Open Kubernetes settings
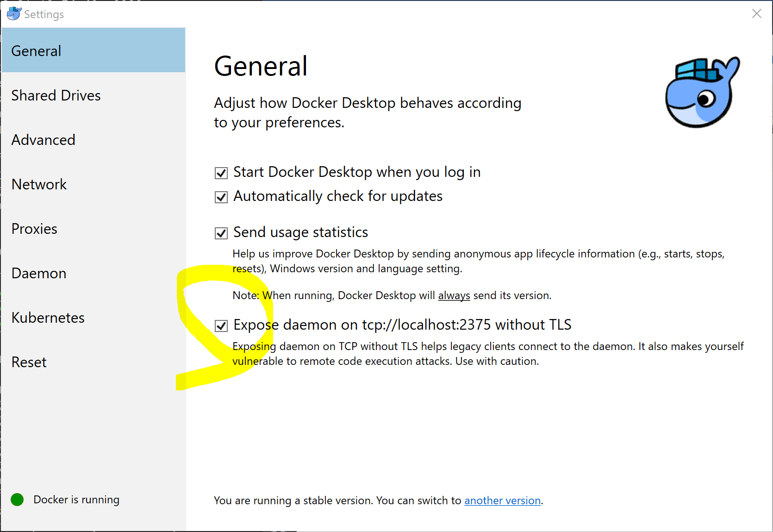Viewport: 773px width, 532px height. [94, 317]
